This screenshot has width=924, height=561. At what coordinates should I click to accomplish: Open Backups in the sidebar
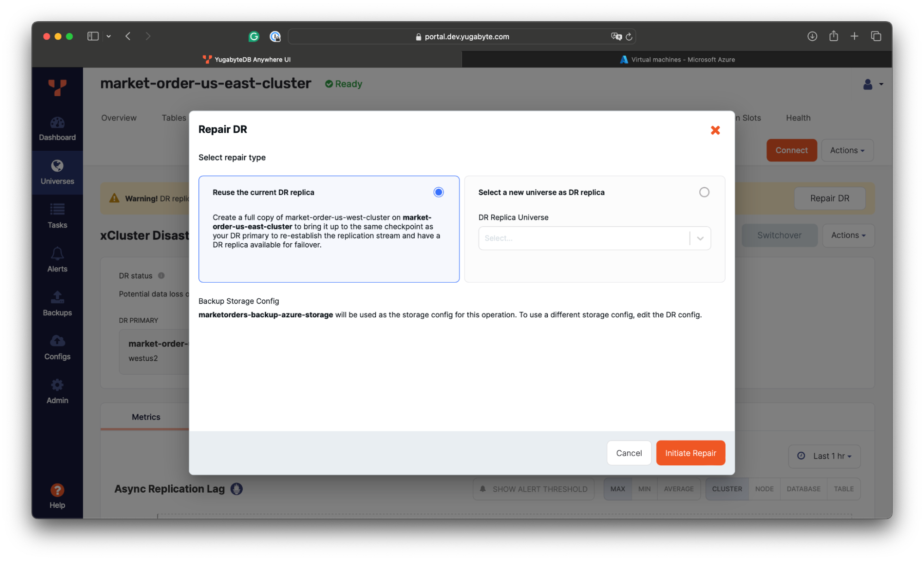[x=57, y=303]
